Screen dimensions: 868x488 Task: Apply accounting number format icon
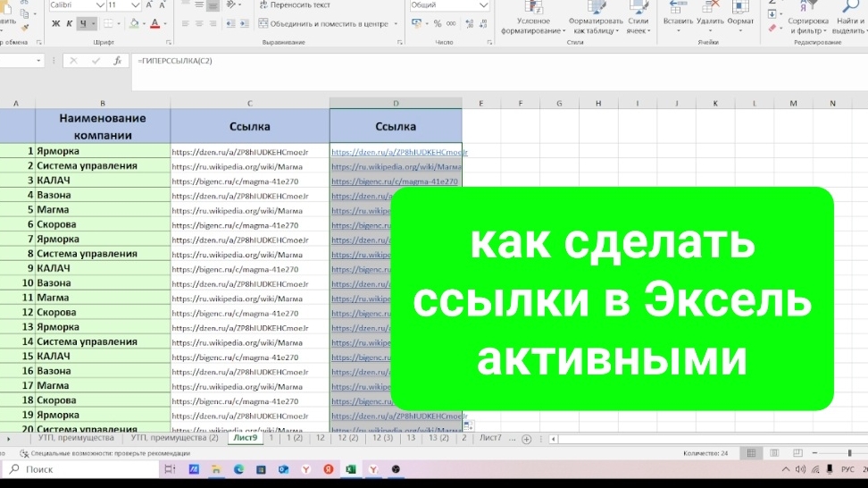pyautogui.click(x=417, y=24)
